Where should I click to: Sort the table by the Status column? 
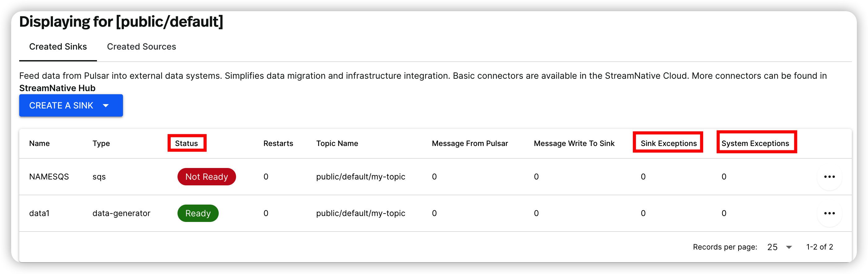[x=186, y=143]
